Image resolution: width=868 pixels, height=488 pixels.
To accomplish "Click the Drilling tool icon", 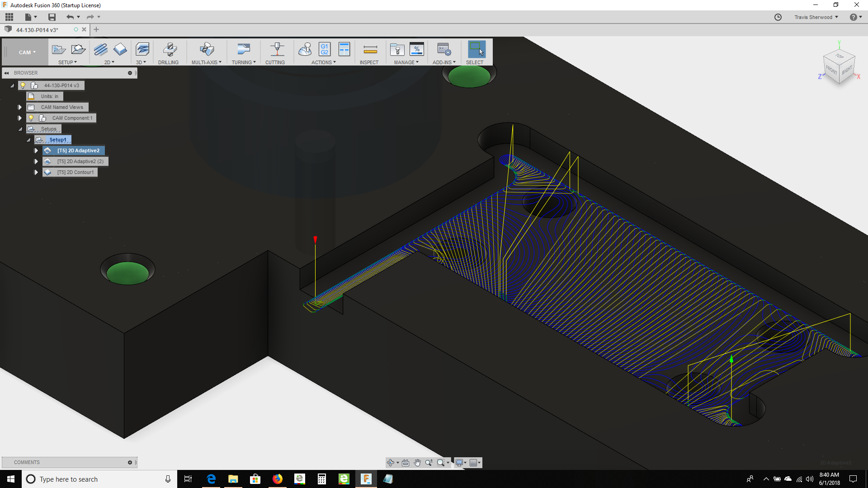I will [x=169, y=49].
